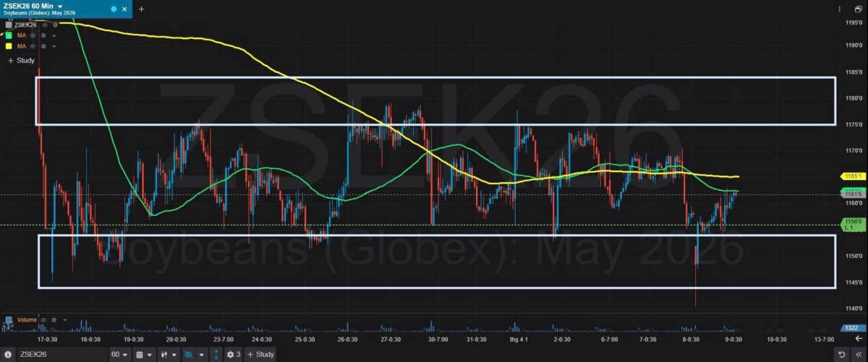The width and height of the screenshot is (868, 362).
Task: Expand the yellow MA study options arrow
Action: pos(54,46)
